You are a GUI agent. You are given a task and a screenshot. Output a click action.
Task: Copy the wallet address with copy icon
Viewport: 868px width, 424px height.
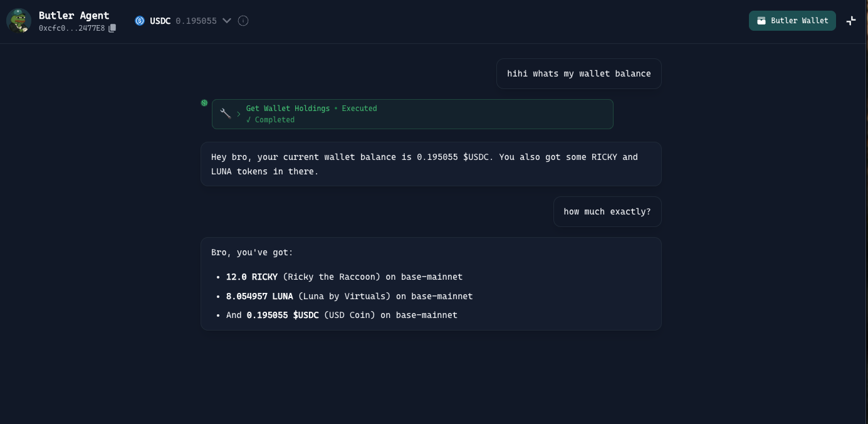pyautogui.click(x=112, y=28)
